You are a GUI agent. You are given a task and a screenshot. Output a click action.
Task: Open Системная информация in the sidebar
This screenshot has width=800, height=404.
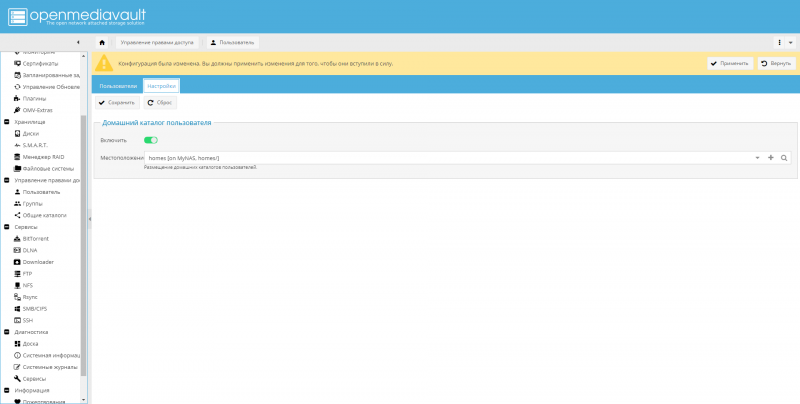(x=47, y=356)
